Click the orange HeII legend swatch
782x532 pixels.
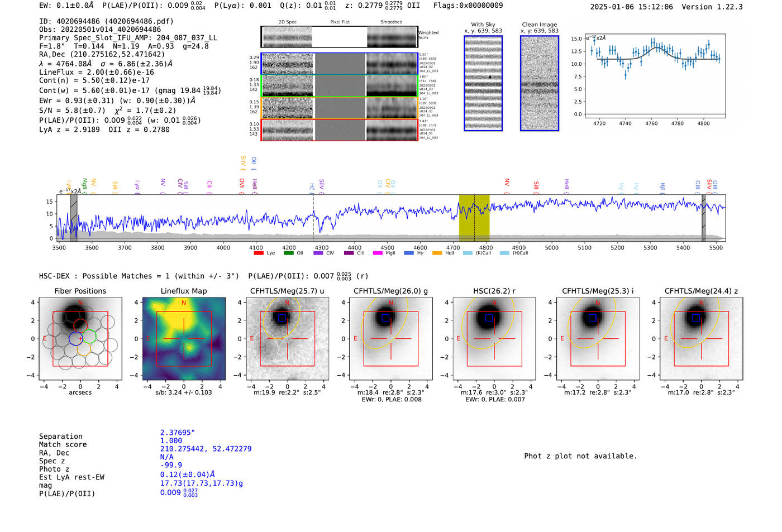click(x=437, y=253)
